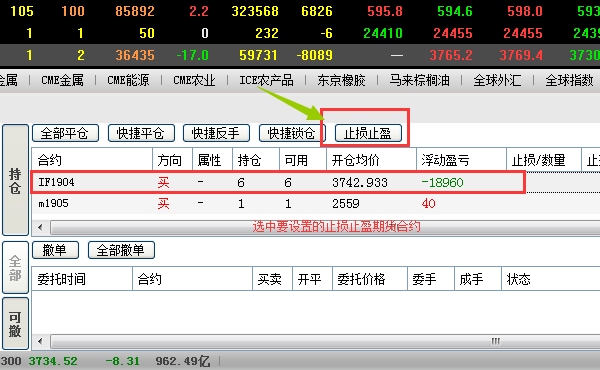
Task: Click the 快捷平仓 button
Action: point(141,133)
